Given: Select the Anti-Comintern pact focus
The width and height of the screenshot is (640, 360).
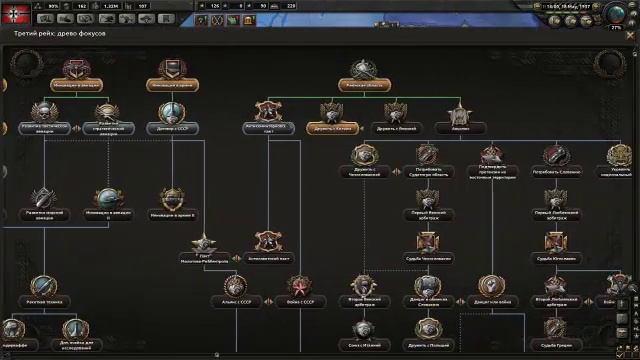Looking at the screenshot, I should click(x=268, y=129).
